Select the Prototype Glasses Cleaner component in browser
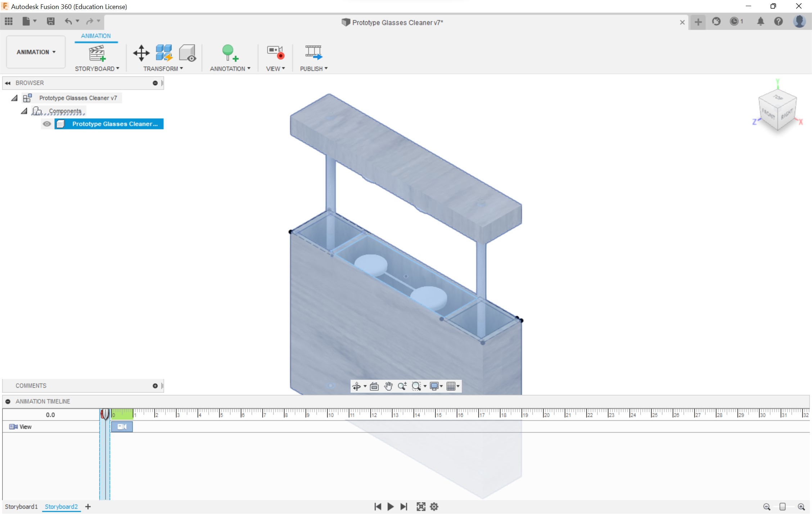812x514 pixels. (109, 124)
